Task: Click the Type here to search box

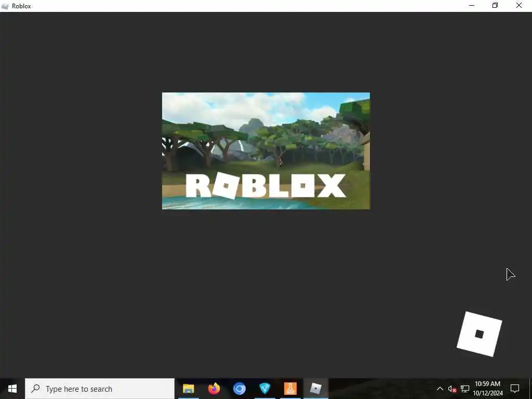Action: tap(100, 389)
